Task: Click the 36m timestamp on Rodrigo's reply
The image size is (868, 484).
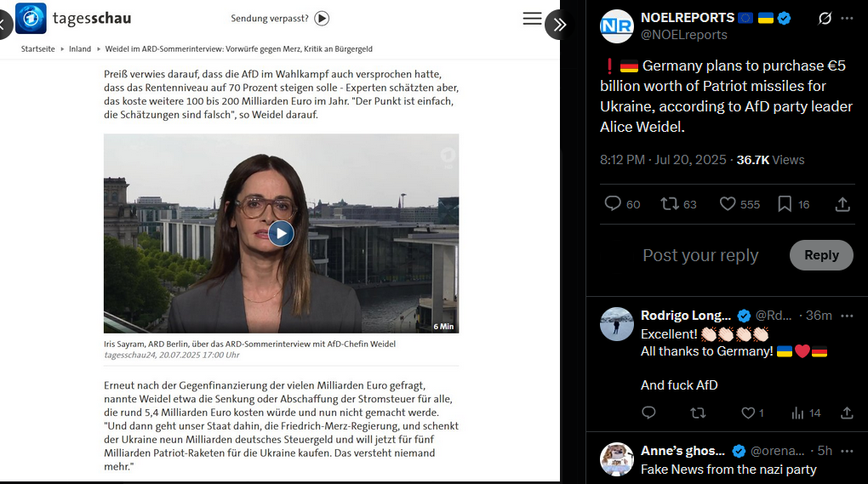Action: pos(819,316)
